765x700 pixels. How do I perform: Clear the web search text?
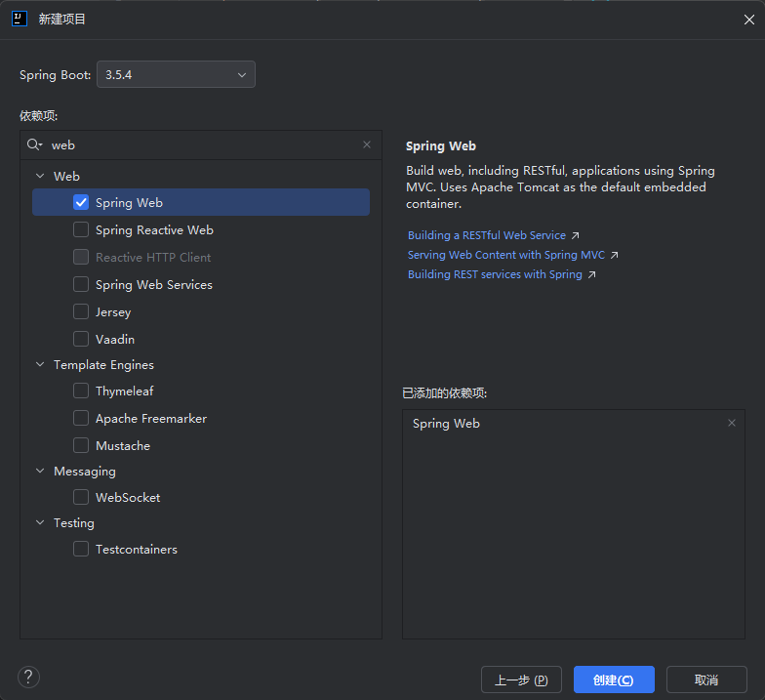coord(367,144)
